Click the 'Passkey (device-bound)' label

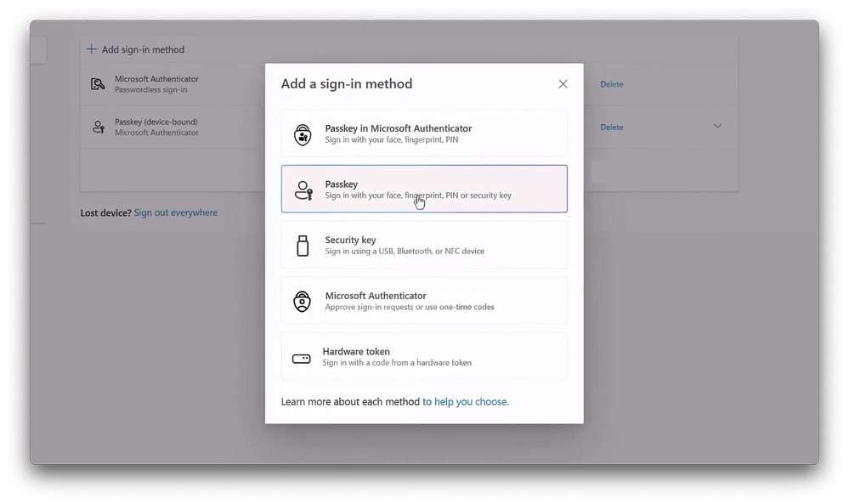pos(156,122)
